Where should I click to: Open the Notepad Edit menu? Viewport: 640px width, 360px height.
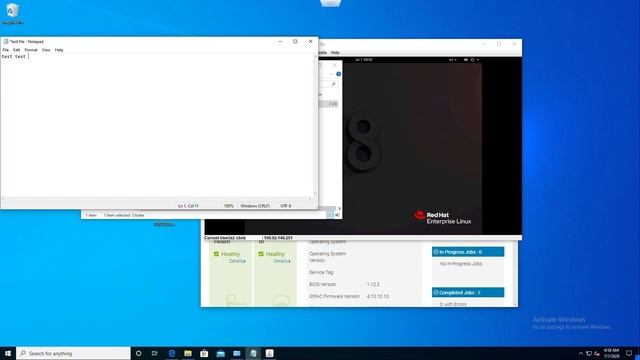[x=16, y=50]
